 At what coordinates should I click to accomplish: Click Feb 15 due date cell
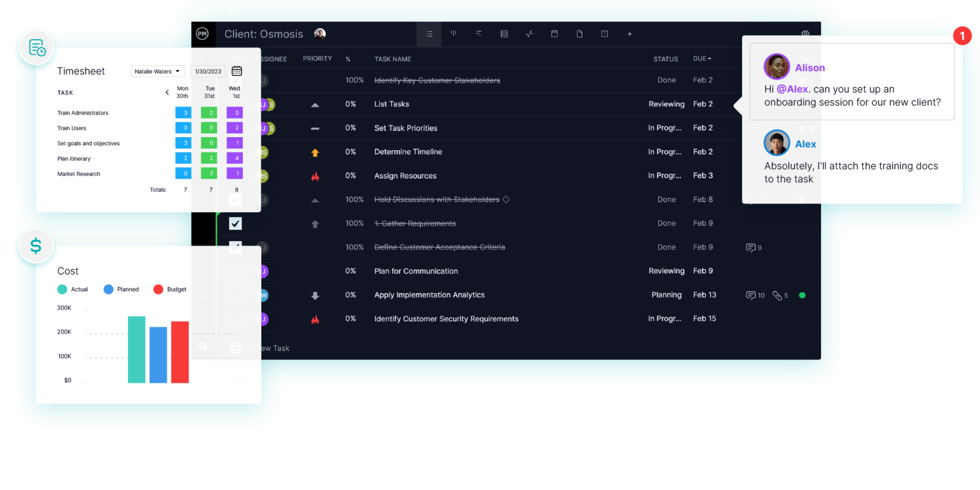704,318
